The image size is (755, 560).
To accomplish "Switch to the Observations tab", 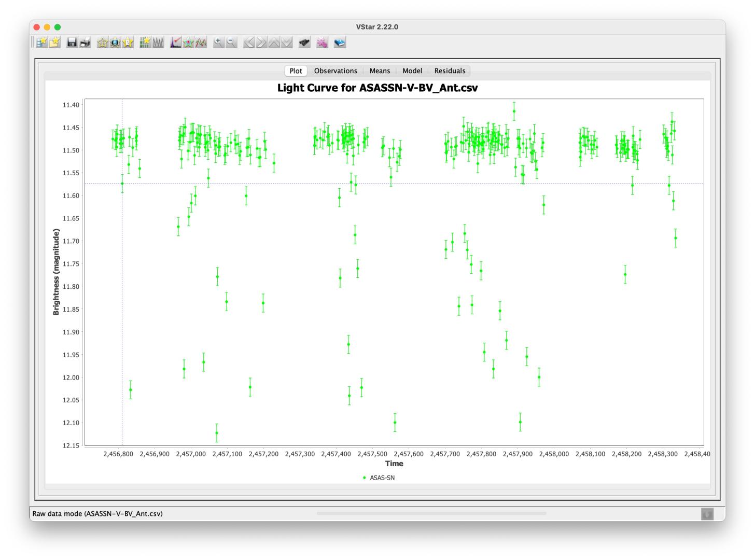I will click(335, 71).
